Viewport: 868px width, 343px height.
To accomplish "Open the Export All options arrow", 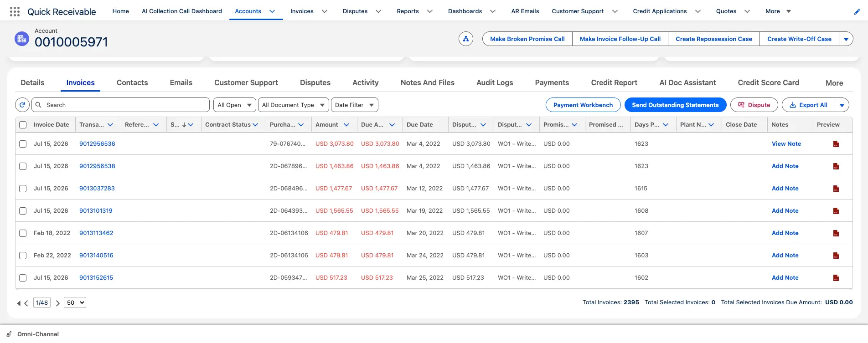I will coord(842,105).
